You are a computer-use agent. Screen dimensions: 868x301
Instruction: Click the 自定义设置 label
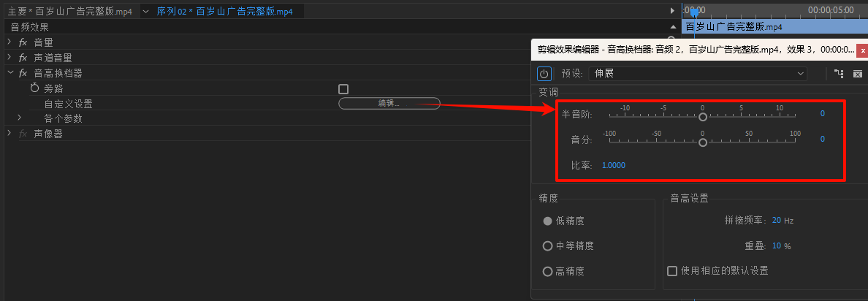click(x=68, y=104)
